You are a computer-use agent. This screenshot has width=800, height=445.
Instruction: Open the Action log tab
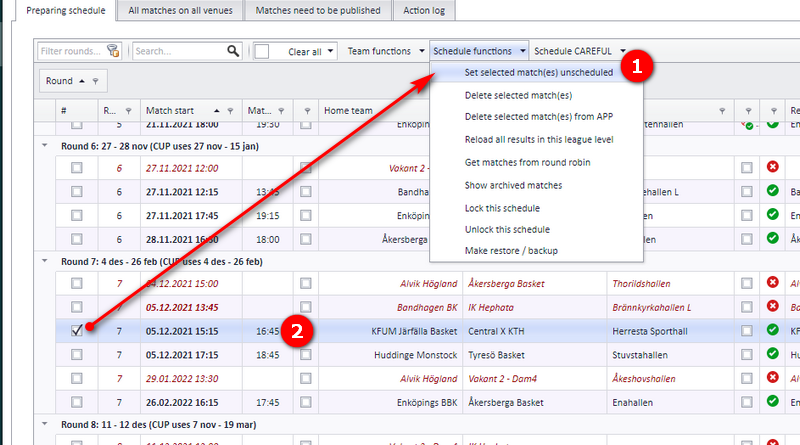(x=424, y=10)
